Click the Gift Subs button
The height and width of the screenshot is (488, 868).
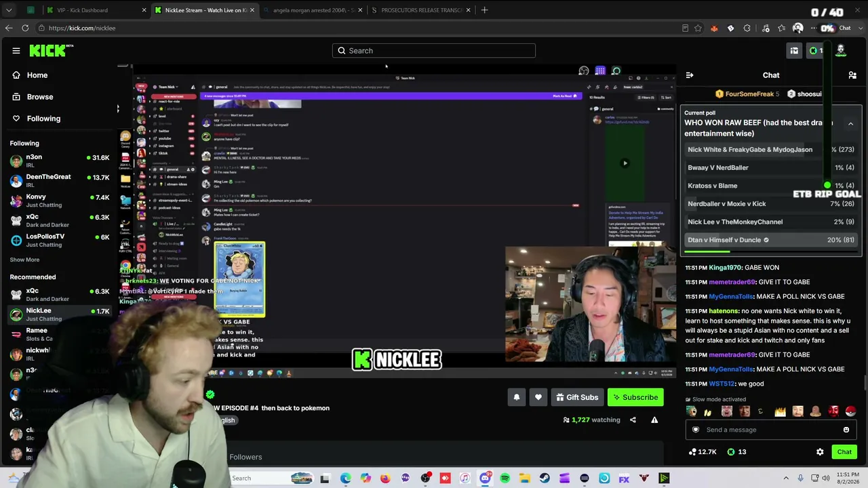(577, 398)
